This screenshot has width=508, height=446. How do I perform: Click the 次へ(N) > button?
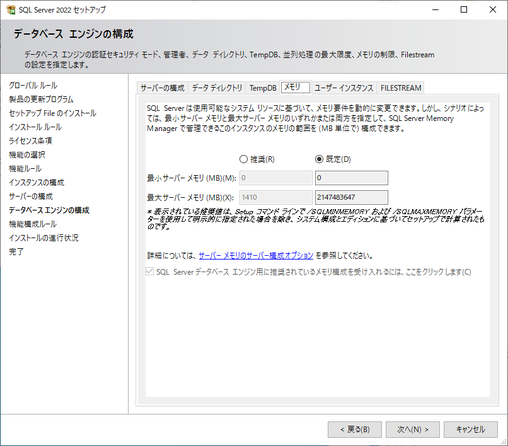coord(413,429)
